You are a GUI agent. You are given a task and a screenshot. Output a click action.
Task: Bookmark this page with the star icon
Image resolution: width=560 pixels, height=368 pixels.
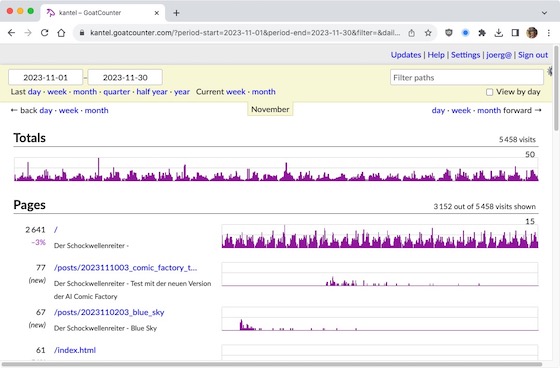428,33
